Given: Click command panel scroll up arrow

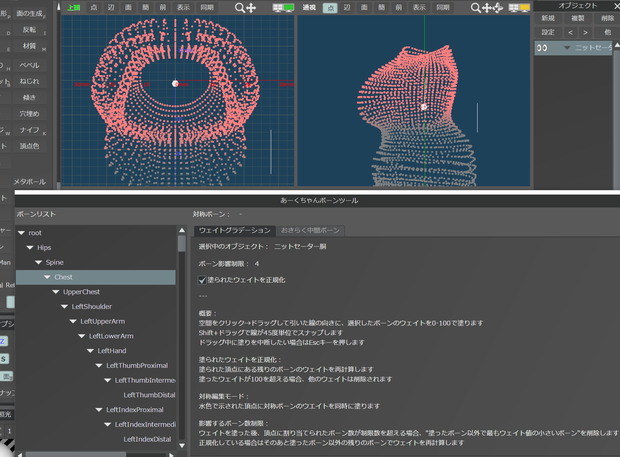Looking at the screenshot, I should 59,7.
